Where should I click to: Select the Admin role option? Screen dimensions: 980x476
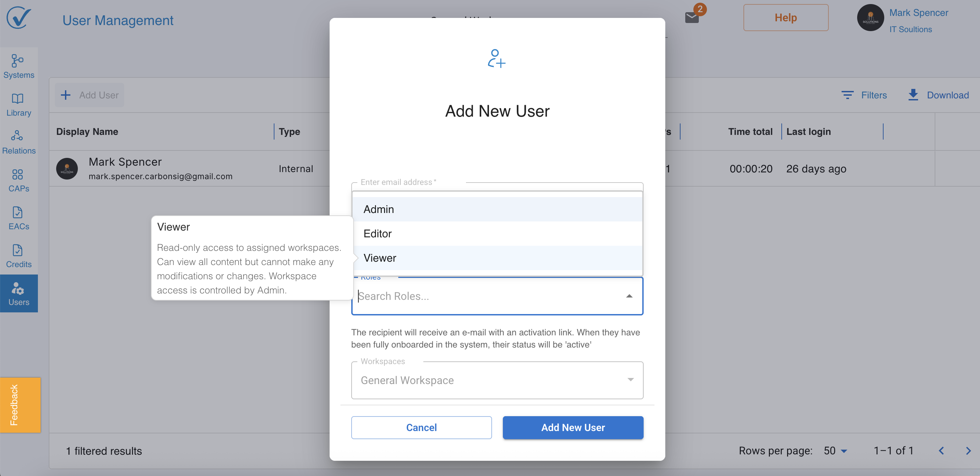click(x=497, y=209)
